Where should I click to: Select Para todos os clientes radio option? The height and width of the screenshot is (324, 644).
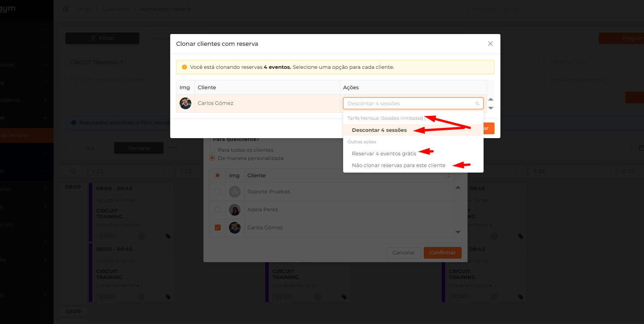(212, 150)
